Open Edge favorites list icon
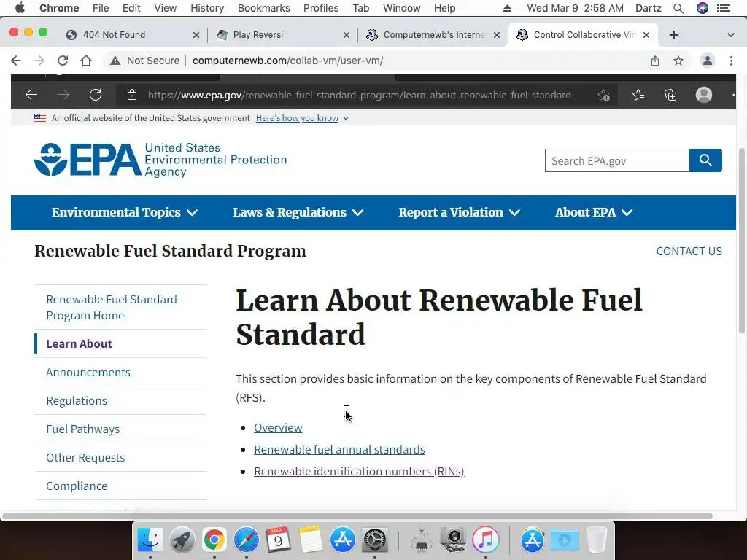 click(638, 95)
